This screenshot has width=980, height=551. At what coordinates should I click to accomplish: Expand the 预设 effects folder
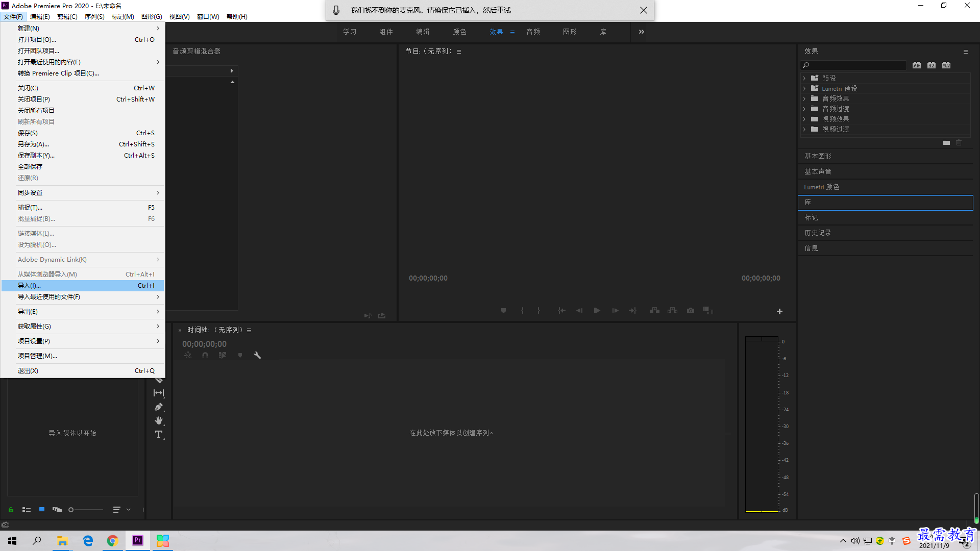804,78
